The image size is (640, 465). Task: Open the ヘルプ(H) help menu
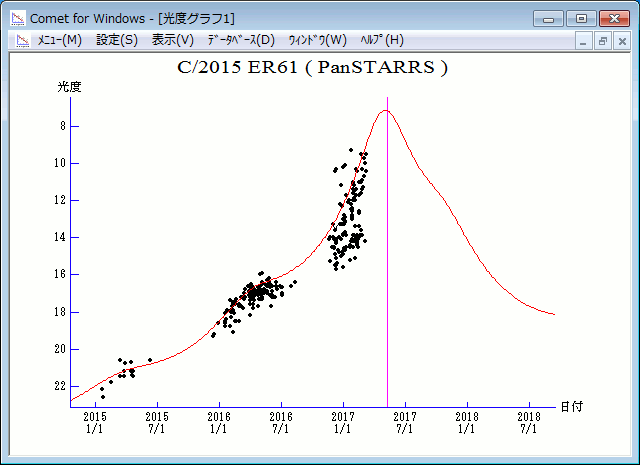click(x=382, y=40)
